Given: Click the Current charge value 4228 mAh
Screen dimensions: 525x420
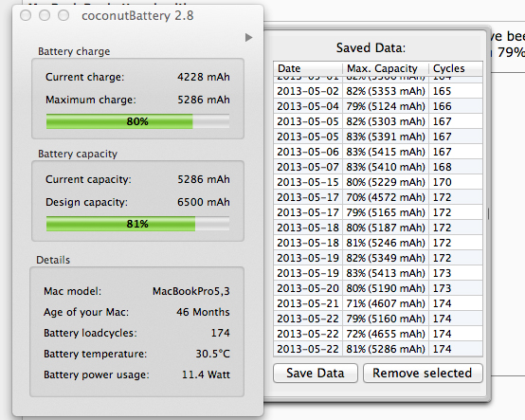Looking at the screenshot, I should [204, 77].
